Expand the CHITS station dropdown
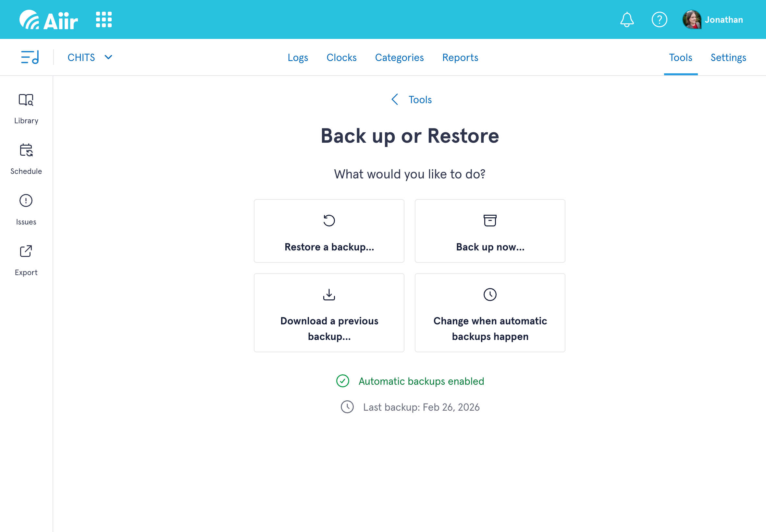The image size is (766, 532). (90, 57)
